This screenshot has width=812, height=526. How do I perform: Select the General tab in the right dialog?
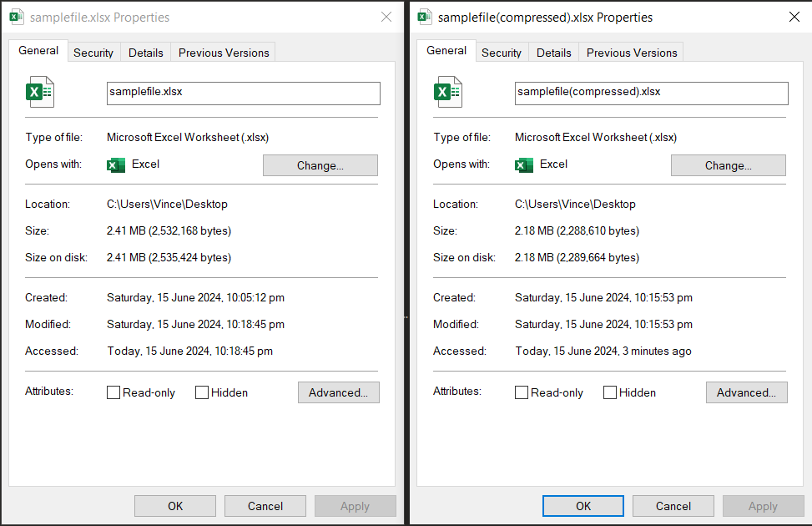click(x=446, y=51)
